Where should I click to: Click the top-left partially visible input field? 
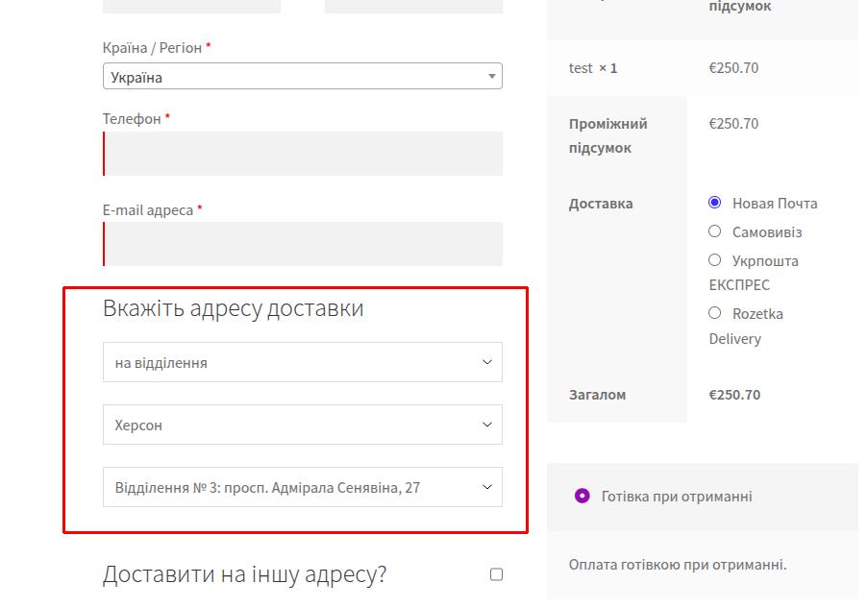click(191, 6)
